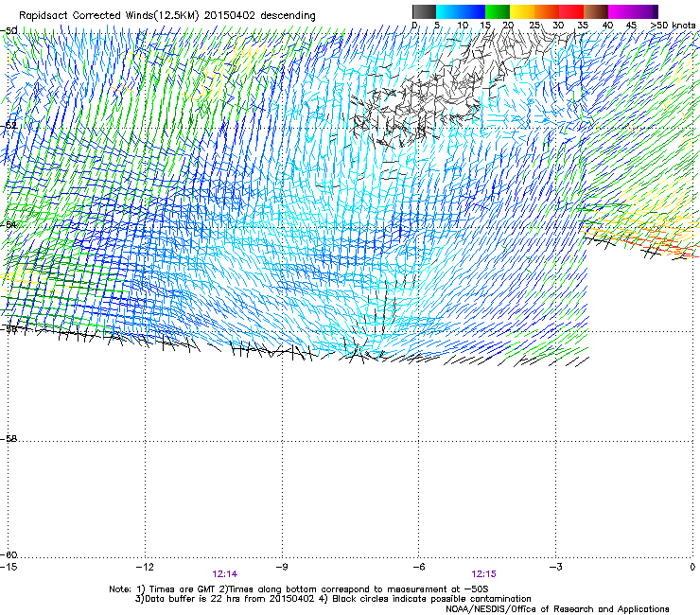The width and height of the screenshot is (700, 615).
Task: Click the green 15-20 knots color band
Action: click(x=498, y=11)
